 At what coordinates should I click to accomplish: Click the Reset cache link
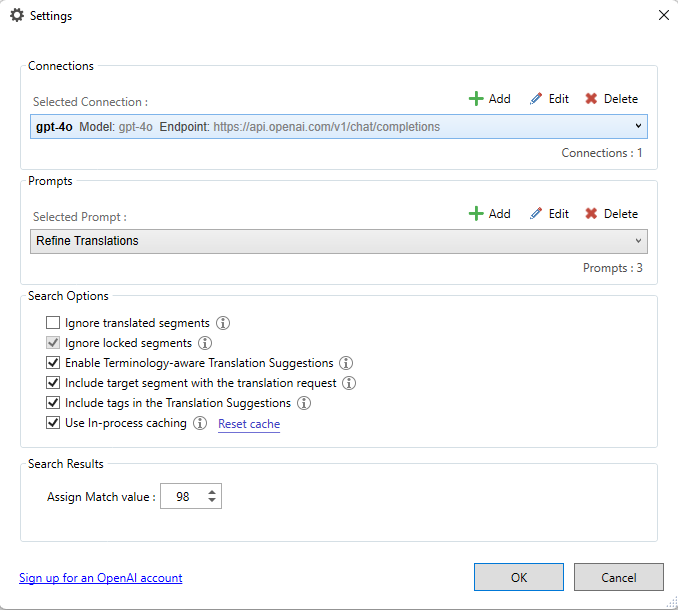tap(249, 424)
